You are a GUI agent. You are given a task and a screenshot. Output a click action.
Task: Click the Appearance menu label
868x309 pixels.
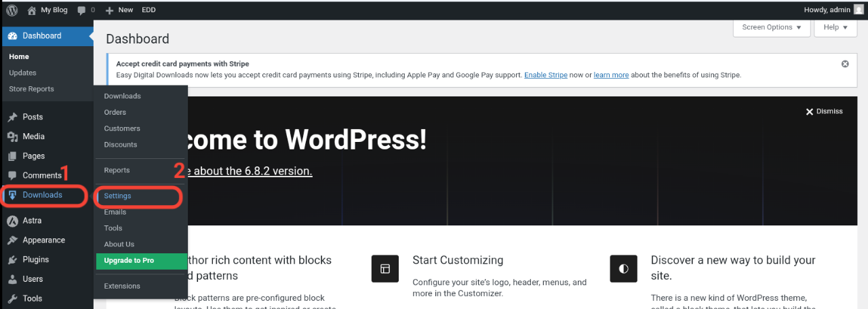coord(44,240)
